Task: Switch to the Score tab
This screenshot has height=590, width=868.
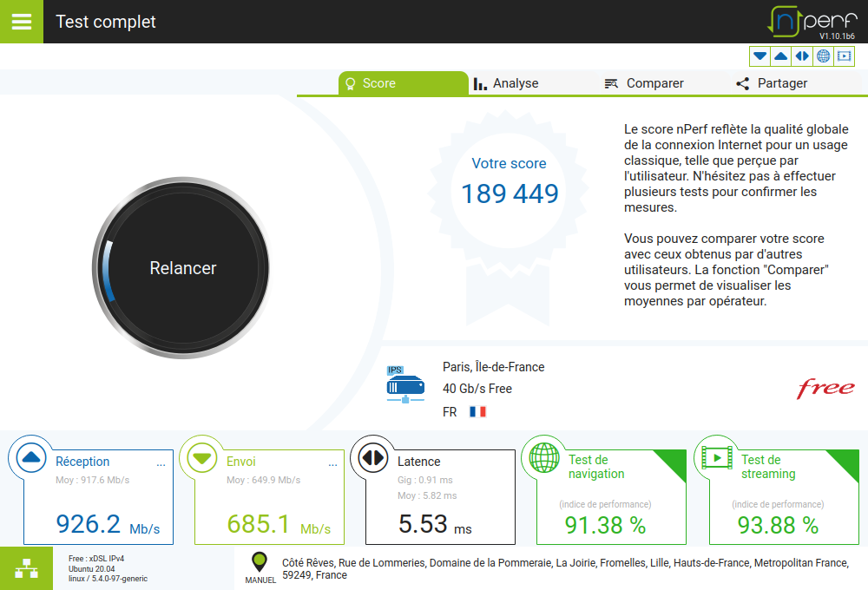Action: pos(404,83)
